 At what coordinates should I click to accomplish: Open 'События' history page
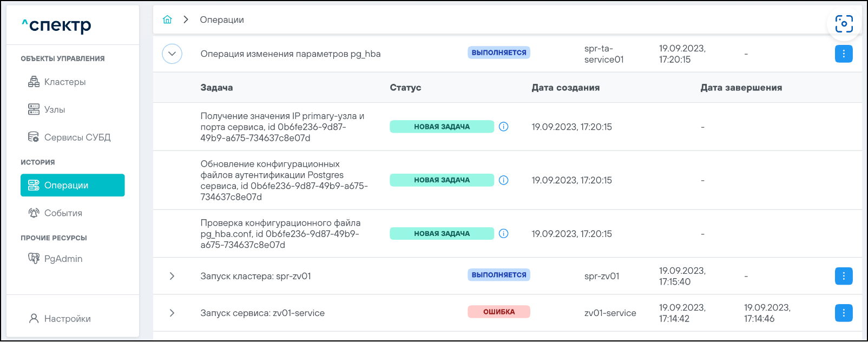(63, 213)
